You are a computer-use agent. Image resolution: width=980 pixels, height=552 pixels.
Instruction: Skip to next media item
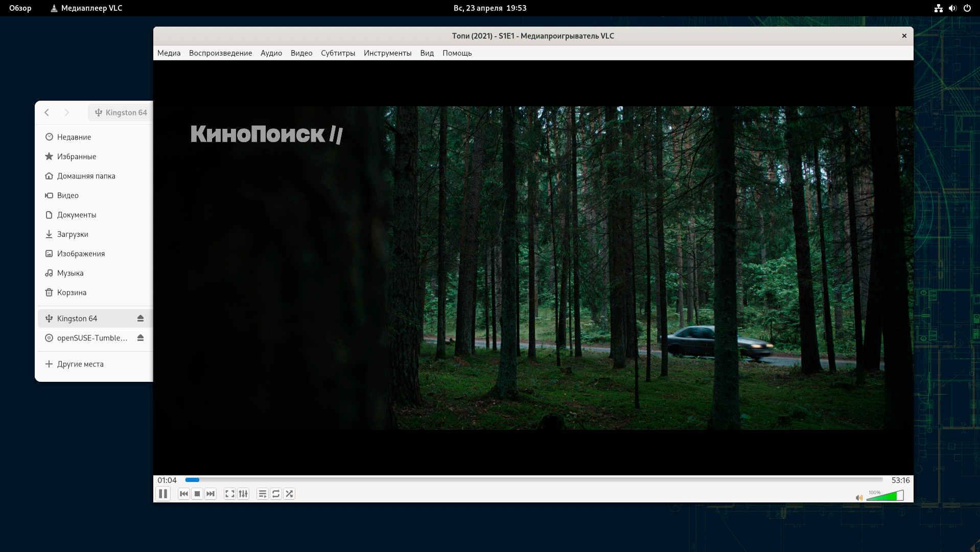pyautogui.click(x=211, y=494)
